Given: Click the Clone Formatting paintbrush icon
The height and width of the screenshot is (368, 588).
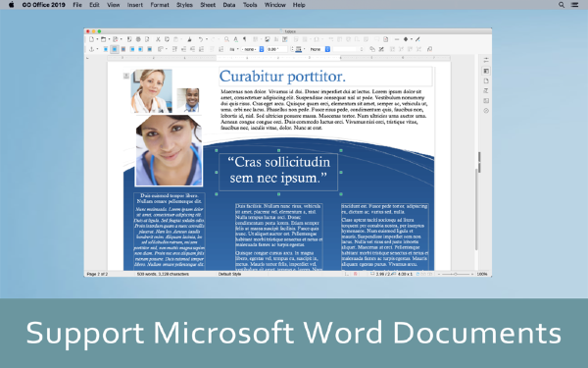Looking at the screenshot, I should pyautogui.click(x=189, y=39).
